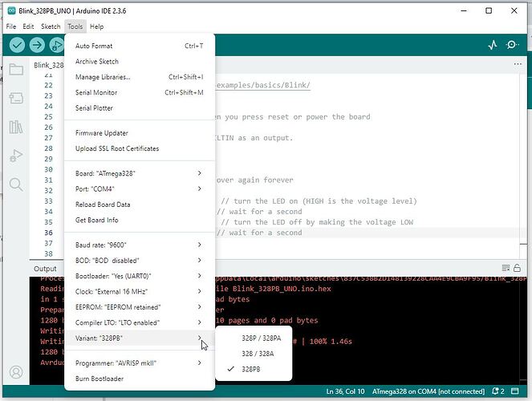The image size is (532, 401).
Task: Close the open Tools menu
Action: click(75, 26)
